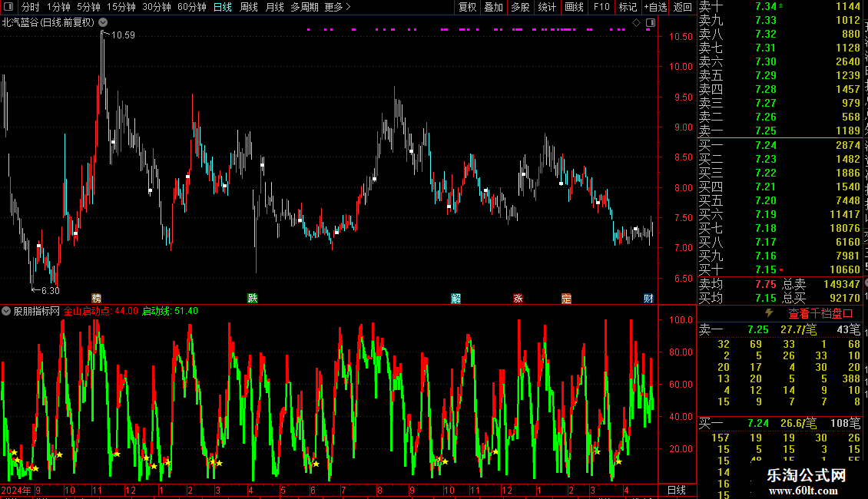This screenshot has width=868, height=499.
Task: Click the 卖均 7.75 average value
Action: [766, 284]
